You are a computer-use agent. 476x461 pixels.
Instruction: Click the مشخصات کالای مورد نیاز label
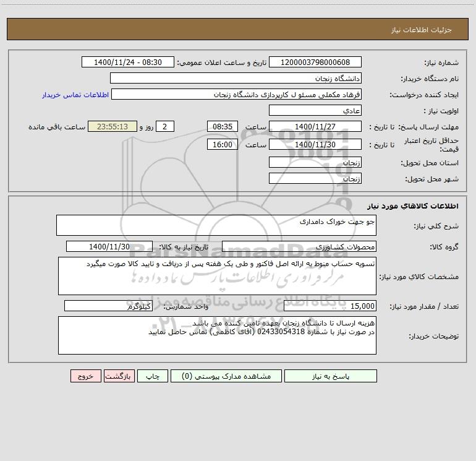[x=419, y=277]
